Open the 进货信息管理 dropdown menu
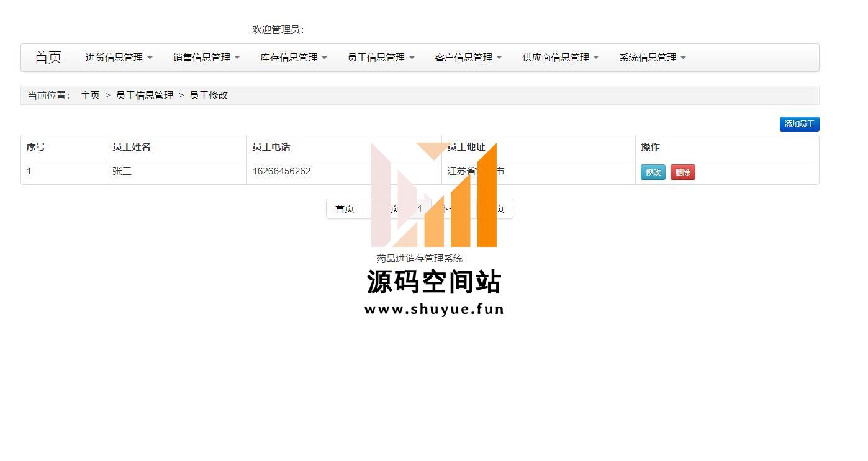 [119, 58]
